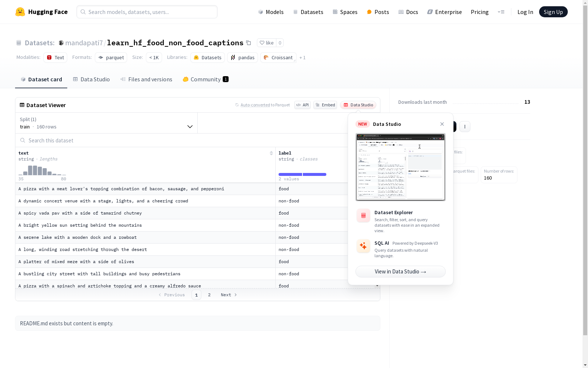Click the SQL AI sparkle icon
588x368 pixels.
(x=363, y=246)
